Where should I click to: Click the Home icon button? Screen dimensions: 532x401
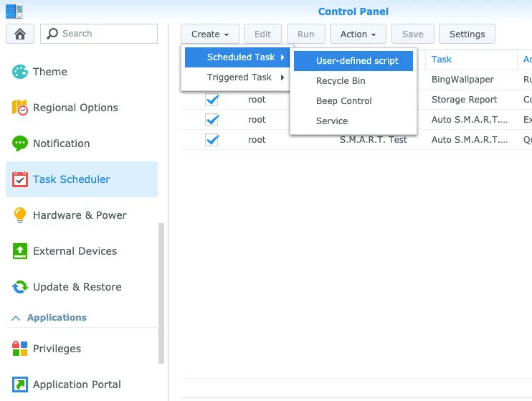click(x=20, y=34)
